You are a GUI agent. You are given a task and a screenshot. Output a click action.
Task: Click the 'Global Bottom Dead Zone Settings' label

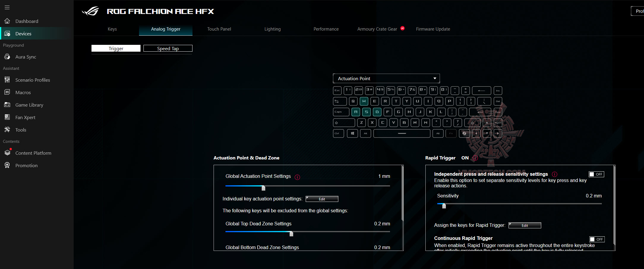(x=262, y=247)
